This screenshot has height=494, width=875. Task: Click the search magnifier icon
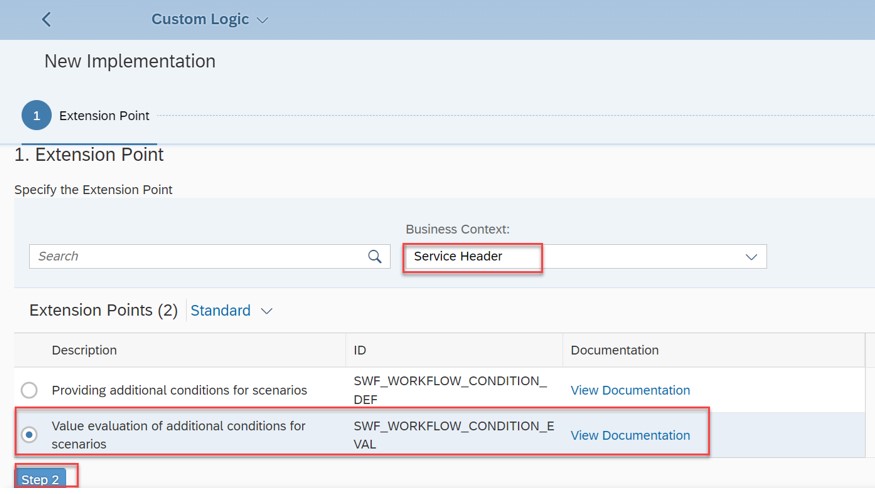click(x=374, y=256)
